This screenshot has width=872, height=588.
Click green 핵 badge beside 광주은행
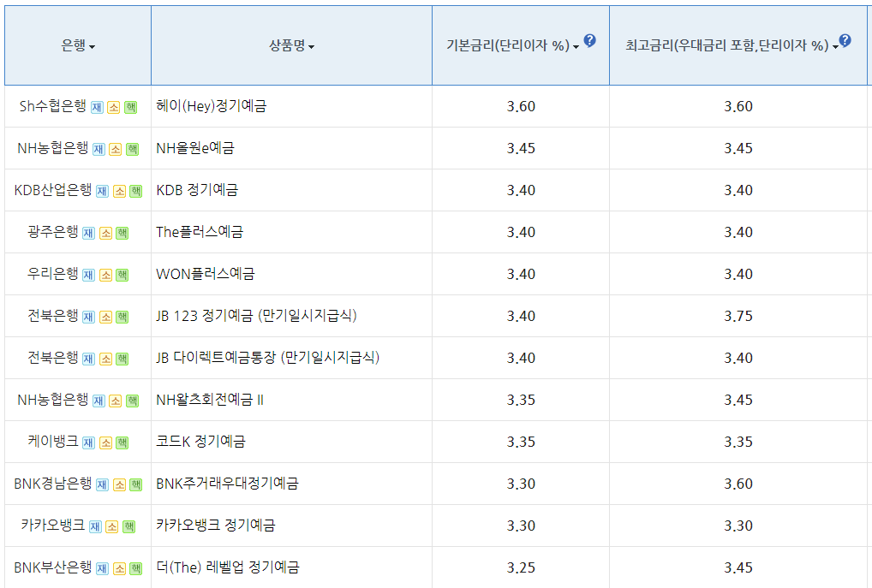(x=122, y=233)
